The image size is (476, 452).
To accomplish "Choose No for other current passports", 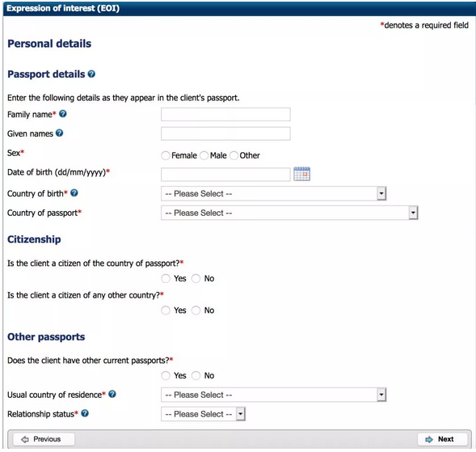I will (x=196, y=376).
